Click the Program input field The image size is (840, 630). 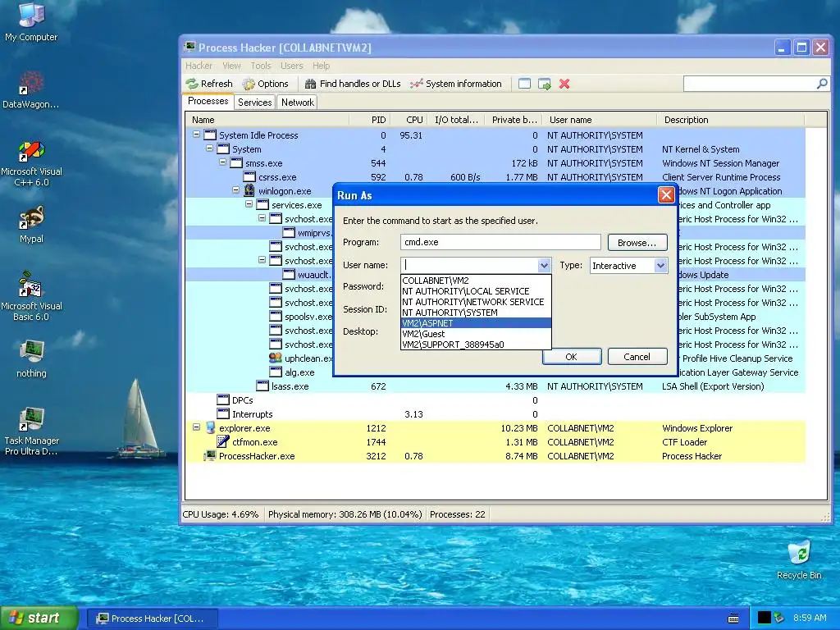500,242
